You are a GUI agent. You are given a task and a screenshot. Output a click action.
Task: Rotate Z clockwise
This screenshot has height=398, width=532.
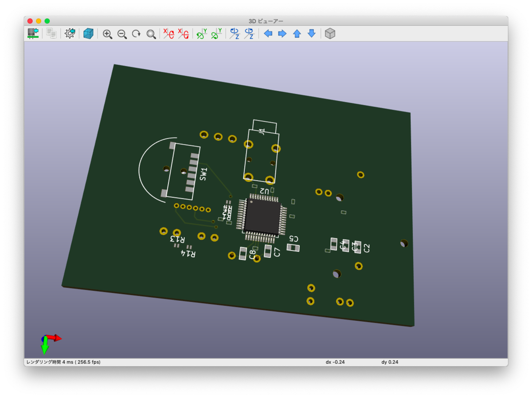coord(235,34)
